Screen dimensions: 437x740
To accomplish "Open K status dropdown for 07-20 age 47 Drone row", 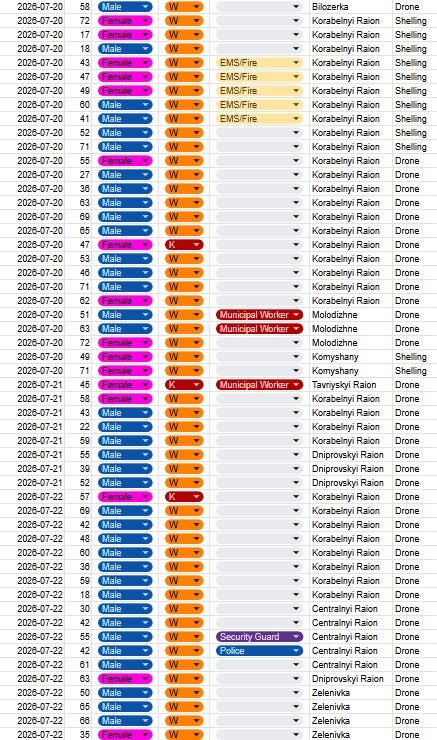I will click(184, 244).
